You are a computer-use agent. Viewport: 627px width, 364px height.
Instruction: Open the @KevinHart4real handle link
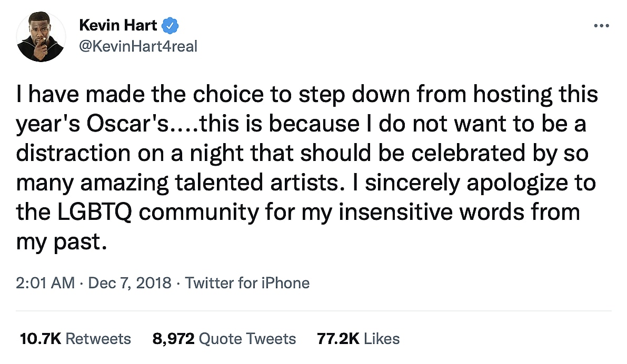click(137, 46)
